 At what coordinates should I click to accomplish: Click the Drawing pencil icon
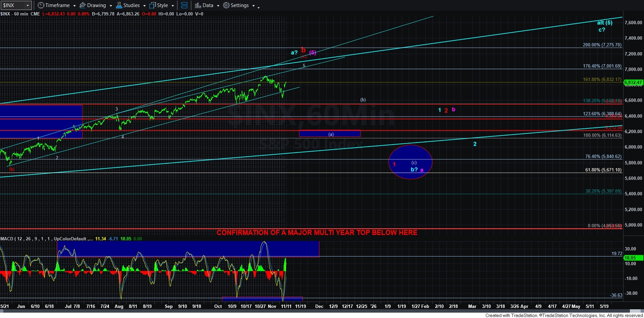82,5
